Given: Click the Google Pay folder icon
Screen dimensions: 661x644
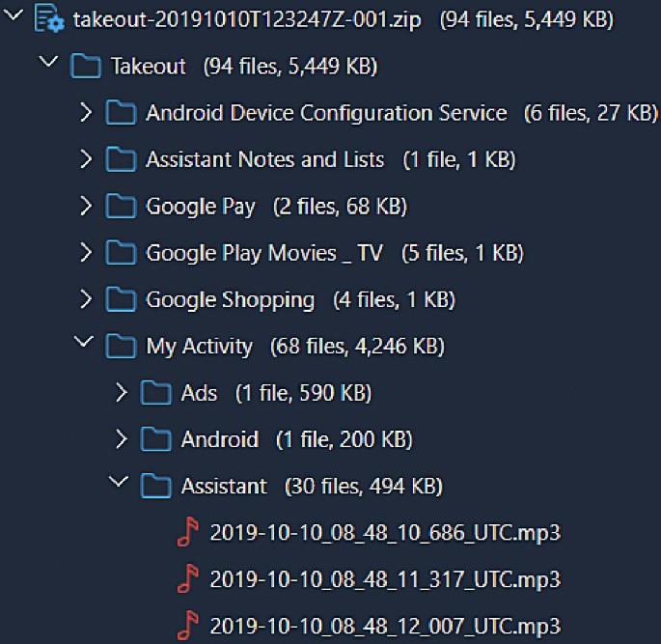Looking at the screenshot, I should click(121, 207).
